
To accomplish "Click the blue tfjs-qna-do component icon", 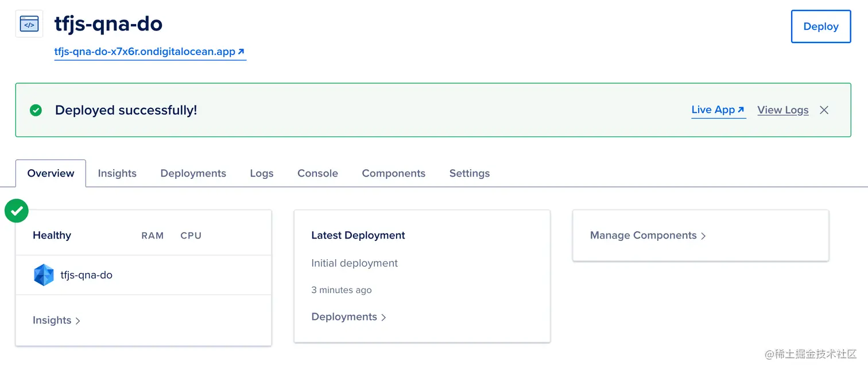I will (44, 275).
